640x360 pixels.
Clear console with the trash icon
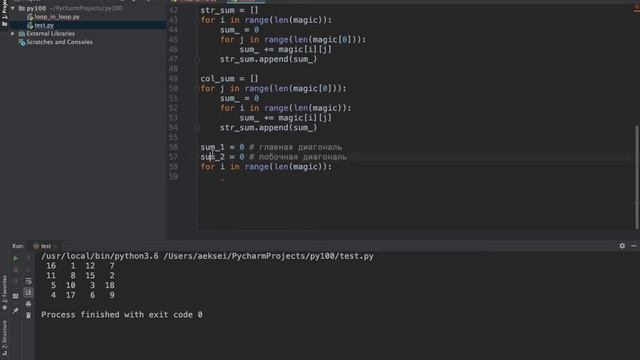pyautogui.click(x=28, y=315)
